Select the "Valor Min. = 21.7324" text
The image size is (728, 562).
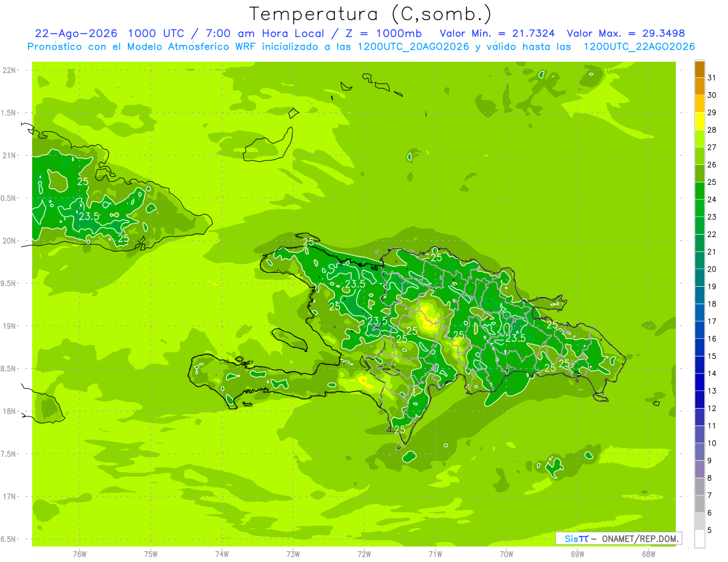tap(497, 33)
